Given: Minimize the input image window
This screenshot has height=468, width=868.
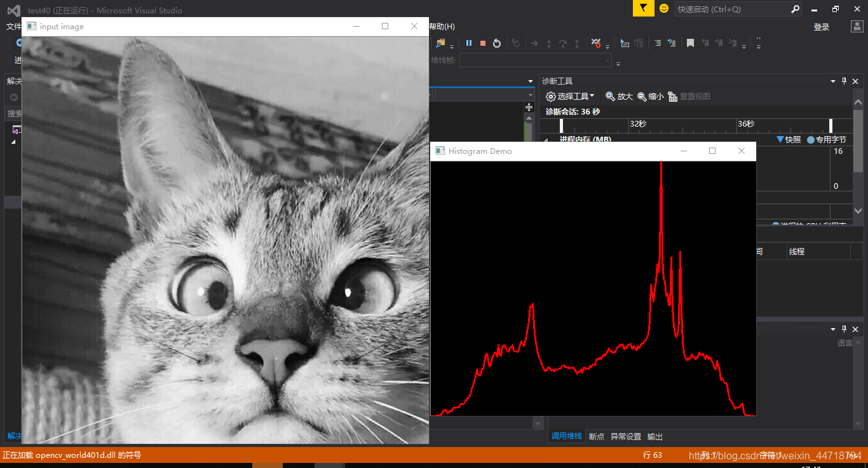Looking at the screenshot, I should click(356, 26).
